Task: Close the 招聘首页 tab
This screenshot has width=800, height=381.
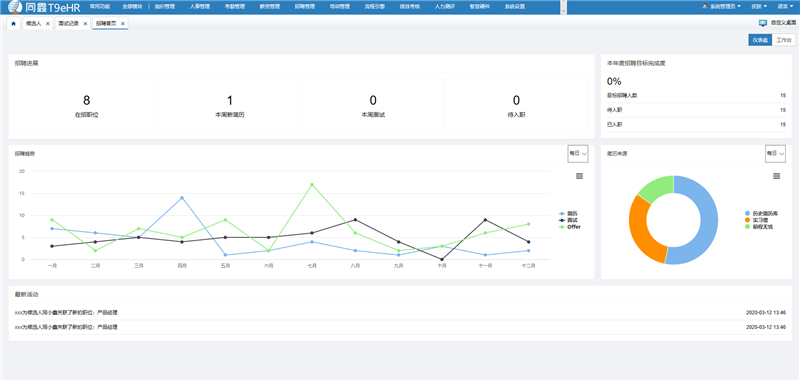Action: tap(122, 23)
